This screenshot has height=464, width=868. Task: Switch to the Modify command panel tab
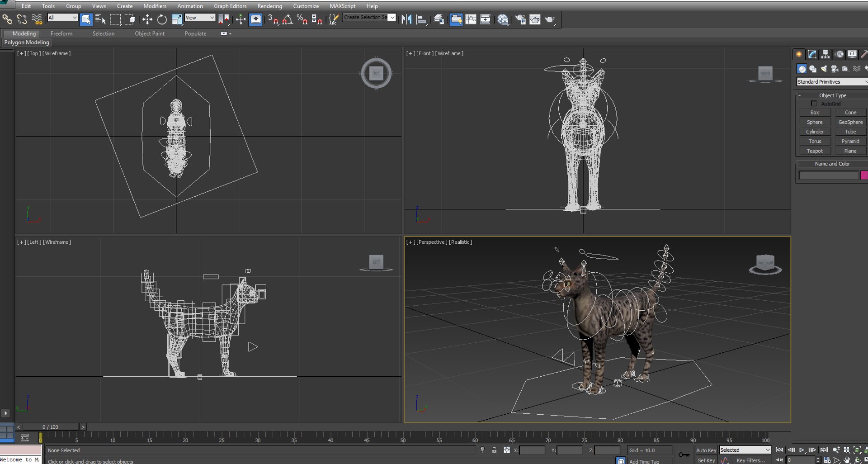tap(812, 54)
